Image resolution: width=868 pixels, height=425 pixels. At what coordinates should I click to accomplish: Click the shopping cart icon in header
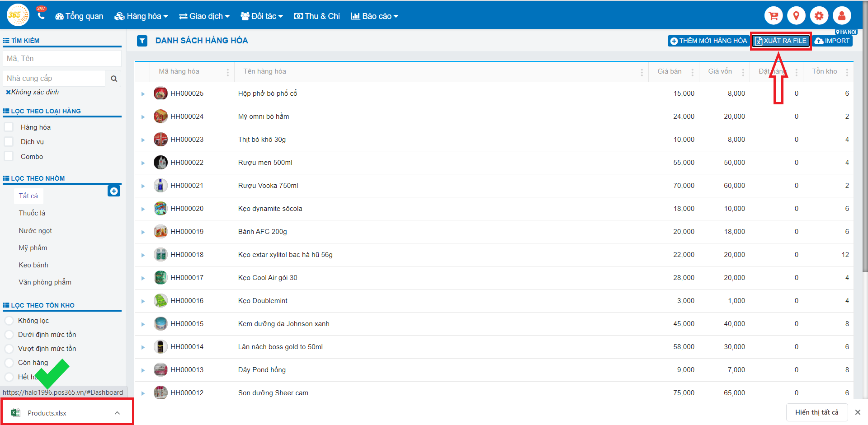(x=774, y=16)
